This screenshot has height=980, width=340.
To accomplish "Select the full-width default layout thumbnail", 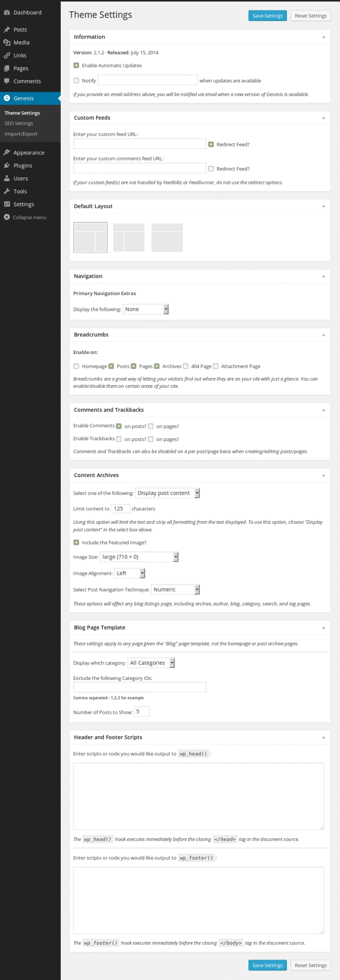I will [x=167, y=238].
